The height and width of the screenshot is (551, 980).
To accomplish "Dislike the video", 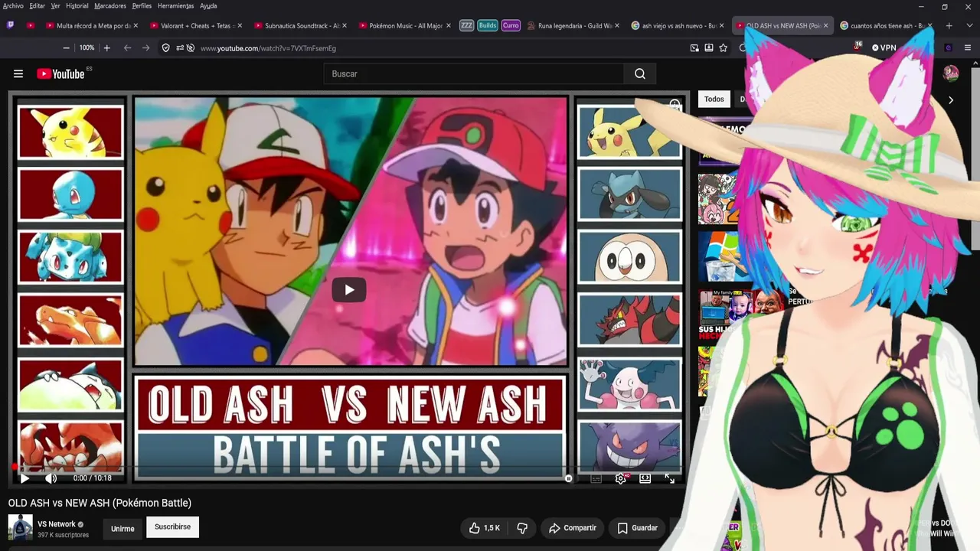I will coord(522,528).
